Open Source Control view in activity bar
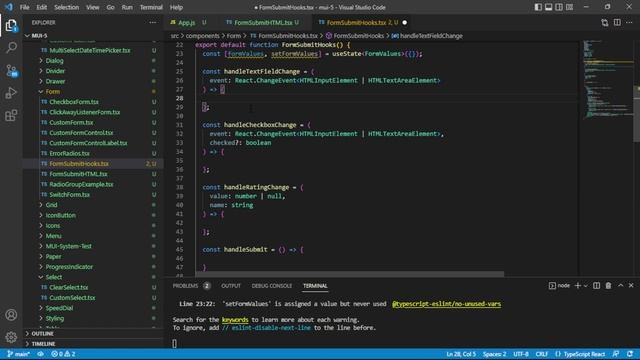The image size is (640, 360). click(11, 70)
